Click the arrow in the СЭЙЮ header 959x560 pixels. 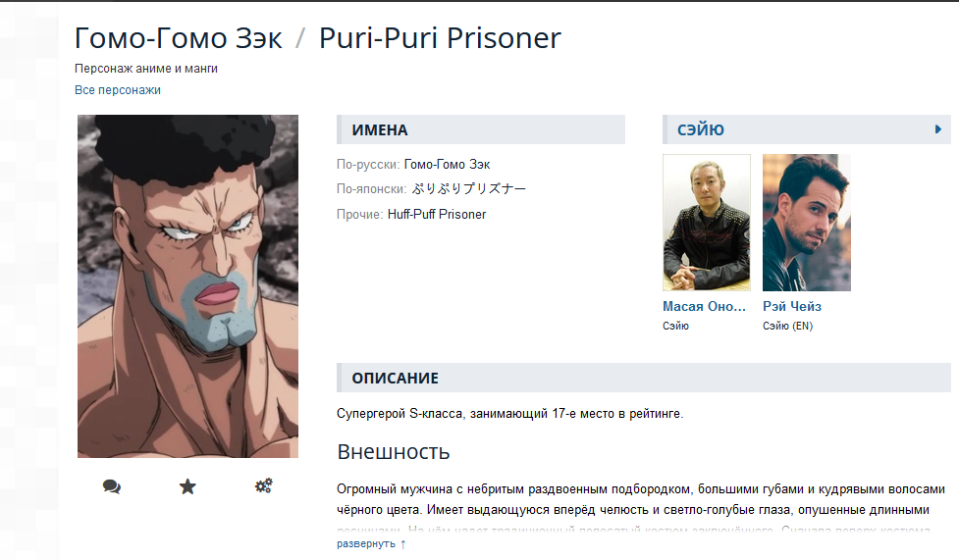(x=937, y=129)
